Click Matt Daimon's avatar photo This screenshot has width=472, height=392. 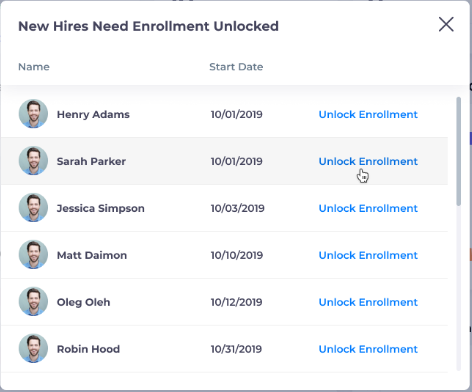pyautogui.click(x=33, y=255)
